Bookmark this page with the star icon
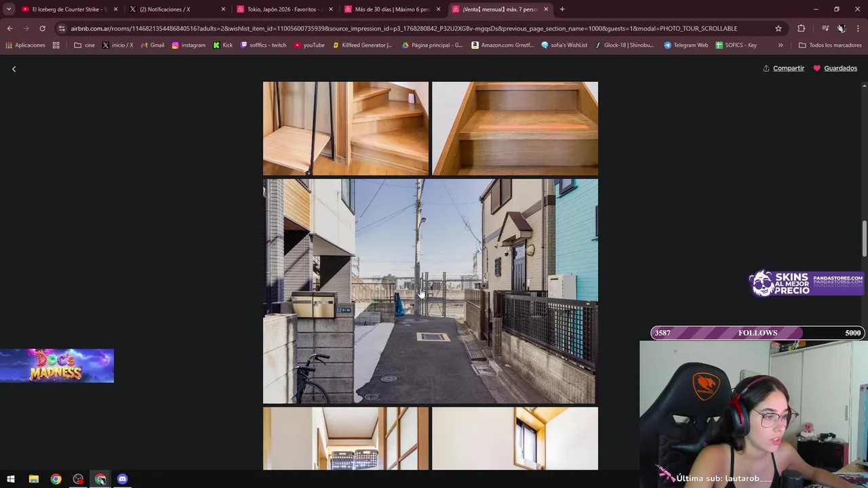 (778, 28)
